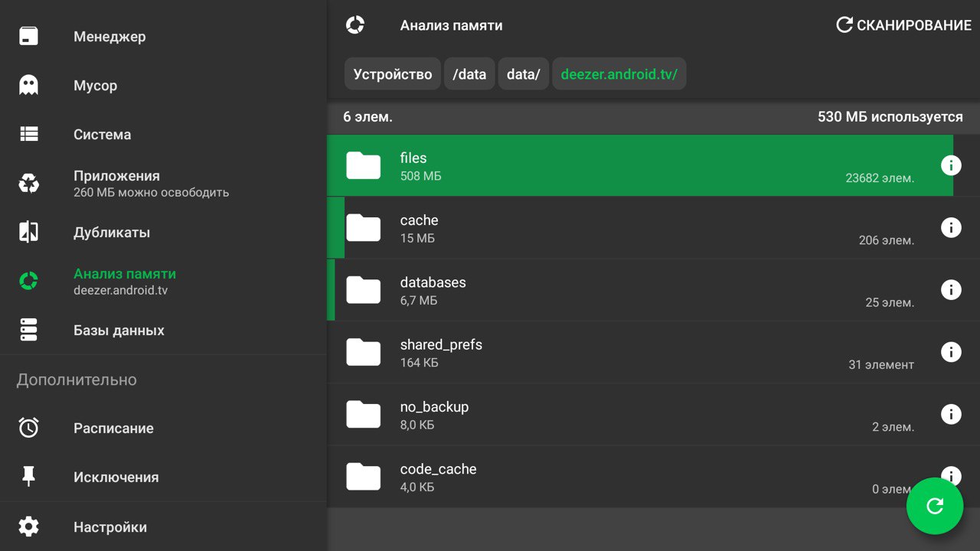Select the Система list icon
The width and height of the screenshot is (980, 551).
pos(28,134)
